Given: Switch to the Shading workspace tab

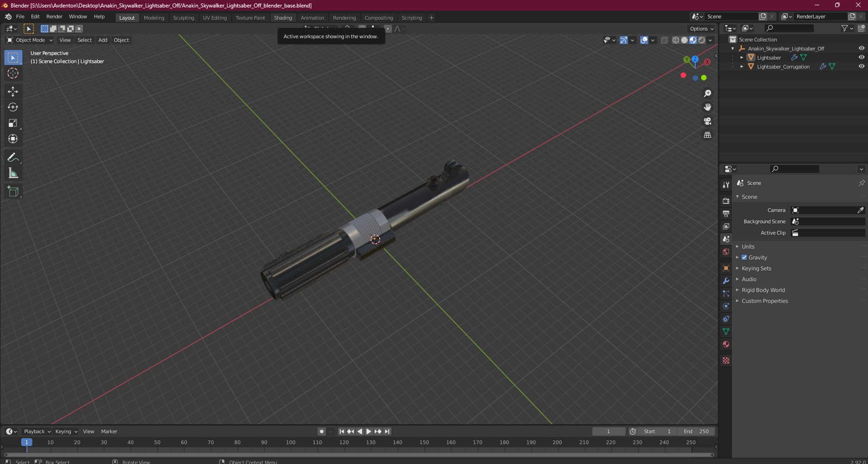Looking at the screenshot, I should click(283, 18).
